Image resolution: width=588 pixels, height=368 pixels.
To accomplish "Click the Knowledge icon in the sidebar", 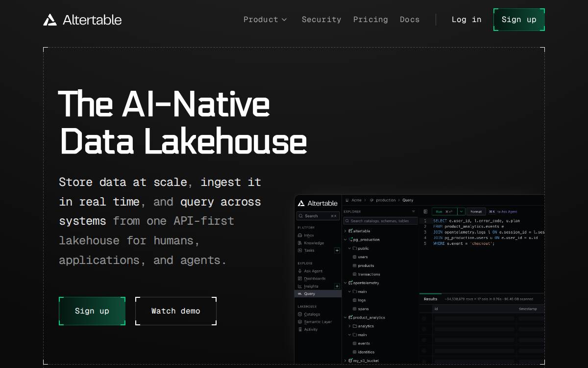I will [300, 243].
